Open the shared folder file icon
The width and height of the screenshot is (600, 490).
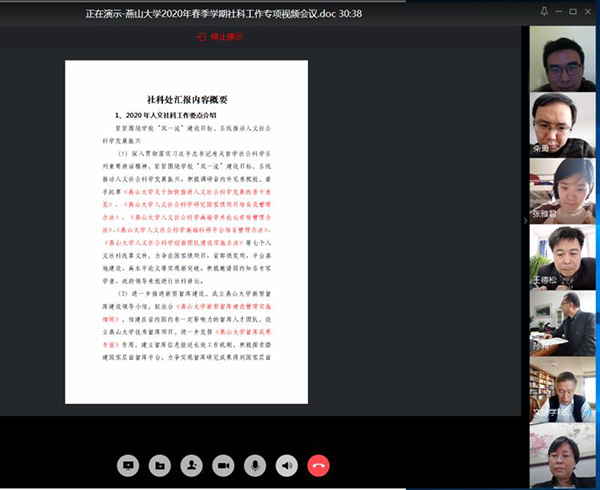(x=160, y=466)
